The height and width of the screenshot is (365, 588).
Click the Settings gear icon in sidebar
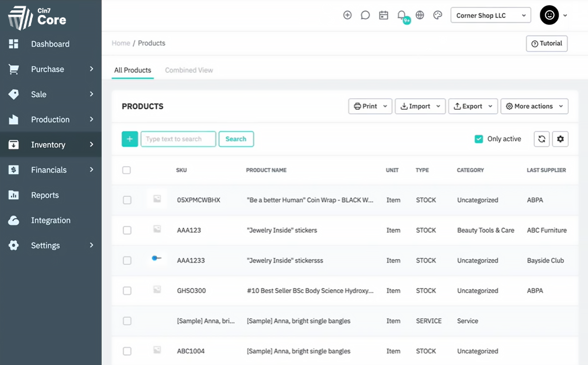14,245
